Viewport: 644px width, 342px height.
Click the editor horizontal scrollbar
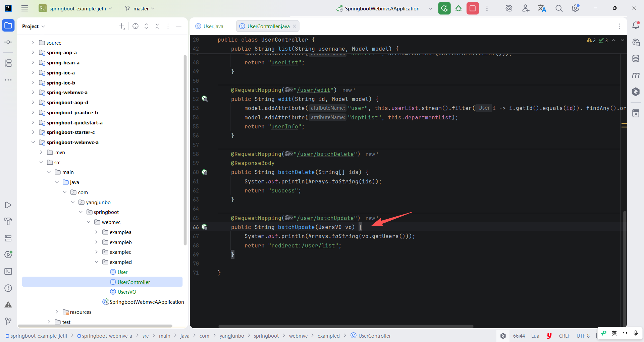(345, 326)
